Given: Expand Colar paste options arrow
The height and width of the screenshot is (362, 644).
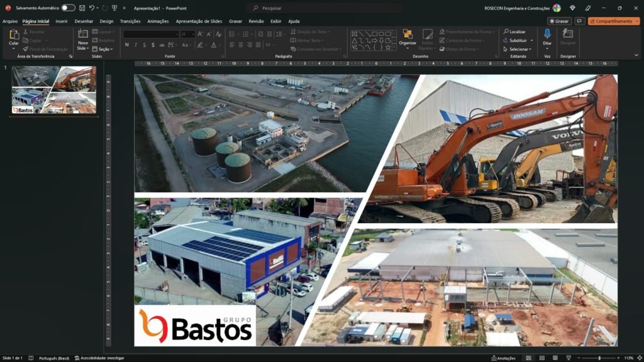Looking at the screenshot, I should (14, 48).
